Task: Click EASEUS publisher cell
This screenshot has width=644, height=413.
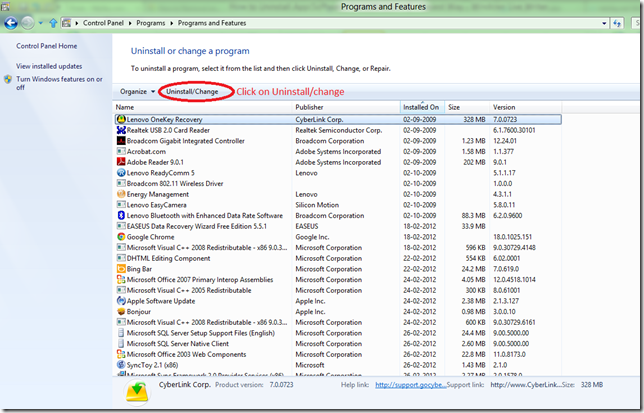Action: [306, 226]
